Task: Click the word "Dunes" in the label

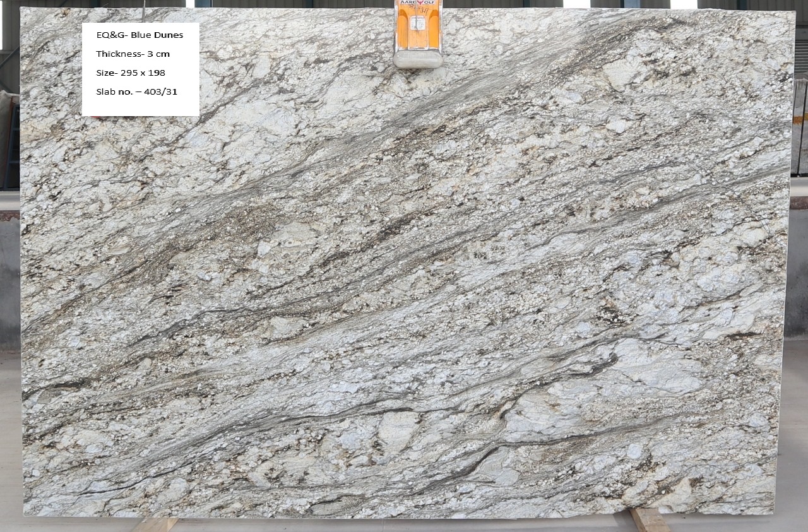Action: [169, 35]
